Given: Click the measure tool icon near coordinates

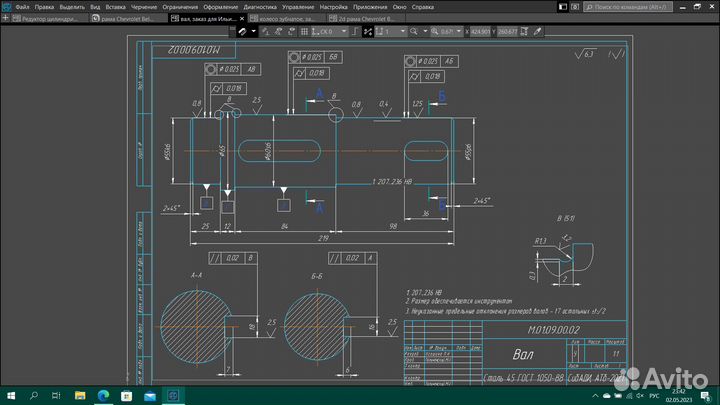Looking at the screenshot, I should pos(524,31).
